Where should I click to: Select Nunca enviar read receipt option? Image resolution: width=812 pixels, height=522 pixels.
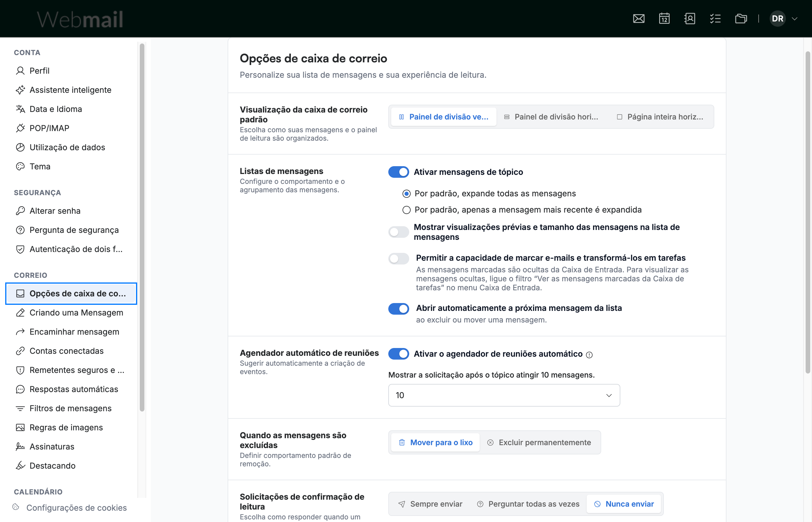coord(624,504)
